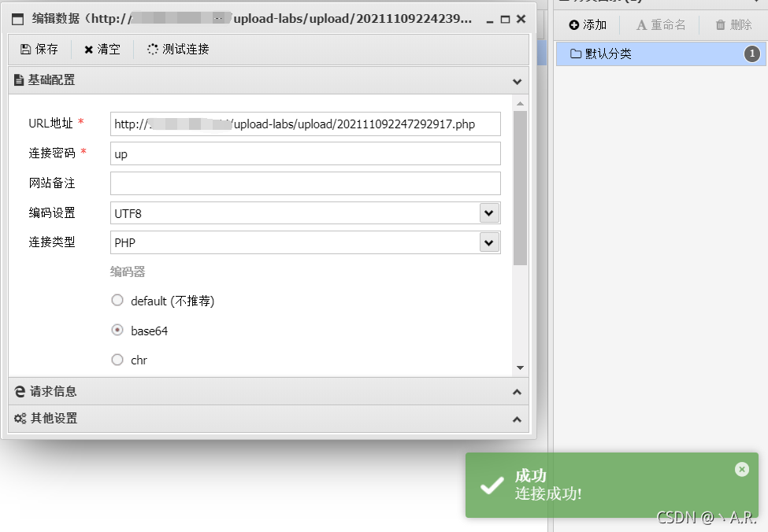This screenshot has height=532, width=768.
Task: Delete category with 删除 button
Action: point(733,25)
